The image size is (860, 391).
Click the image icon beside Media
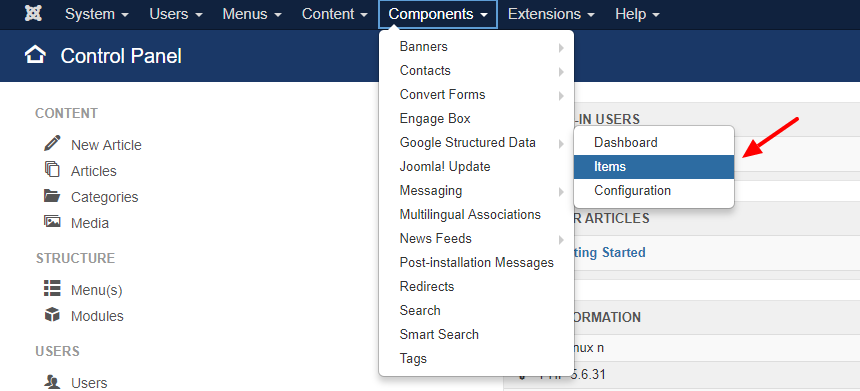coord(52,222)
